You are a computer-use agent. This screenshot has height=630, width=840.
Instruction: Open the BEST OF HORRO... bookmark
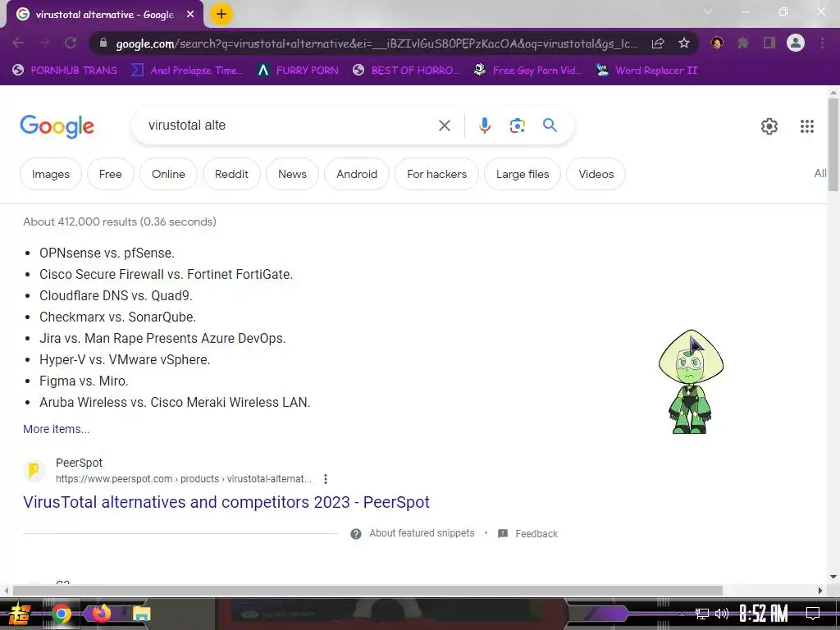pyautogui.click(x=406, y=71)
